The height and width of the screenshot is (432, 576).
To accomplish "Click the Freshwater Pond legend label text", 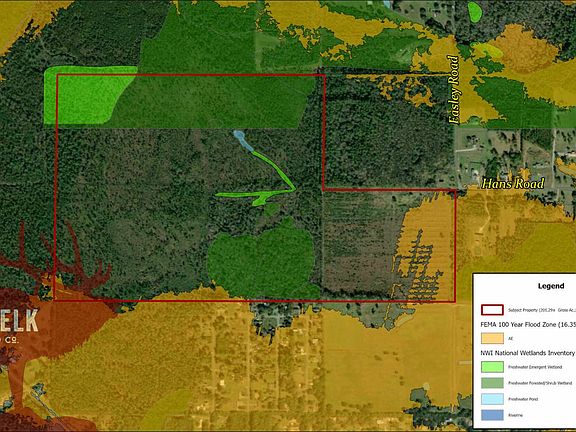I will pos(523,399).
